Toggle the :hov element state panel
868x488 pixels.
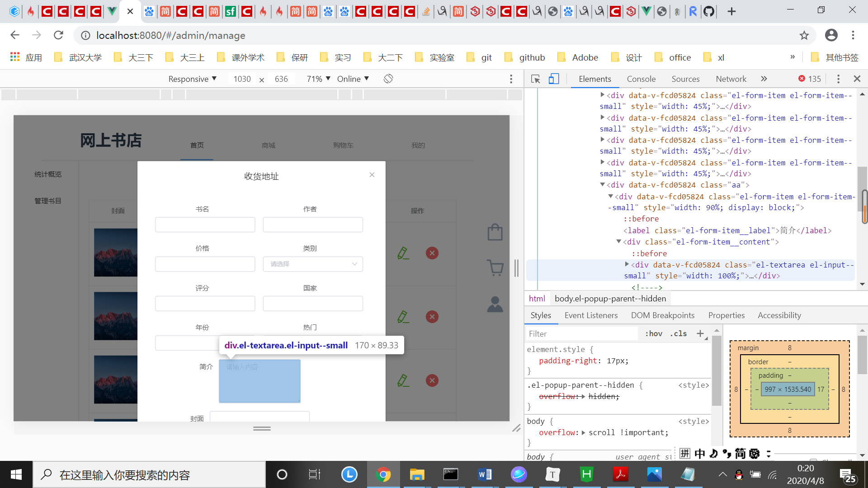click(x=653, y=333)
